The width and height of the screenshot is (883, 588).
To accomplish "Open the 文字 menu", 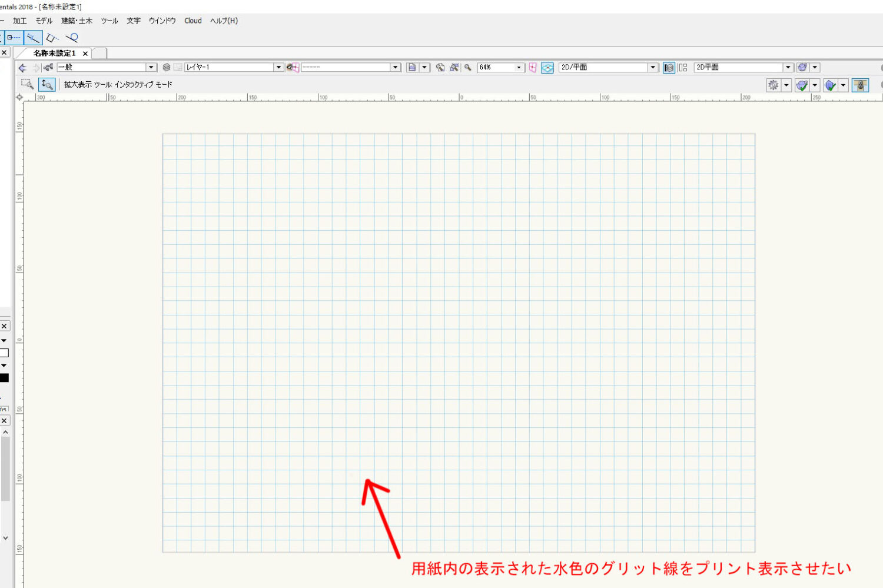I will coord(134,21).
